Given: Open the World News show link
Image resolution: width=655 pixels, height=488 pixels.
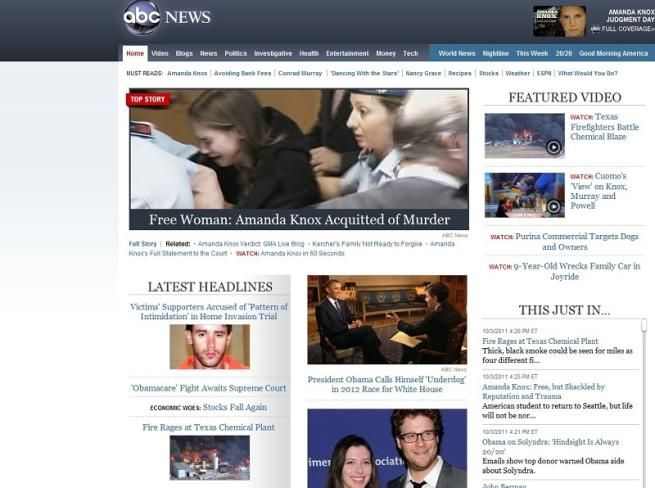Looking at the screenshot, I should [x=457, y=53].
